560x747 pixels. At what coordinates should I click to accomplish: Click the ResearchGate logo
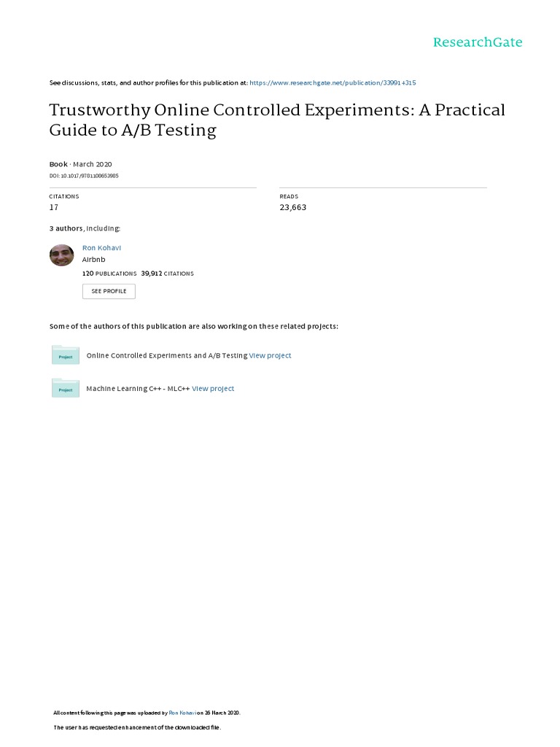(x=477, y=42)
